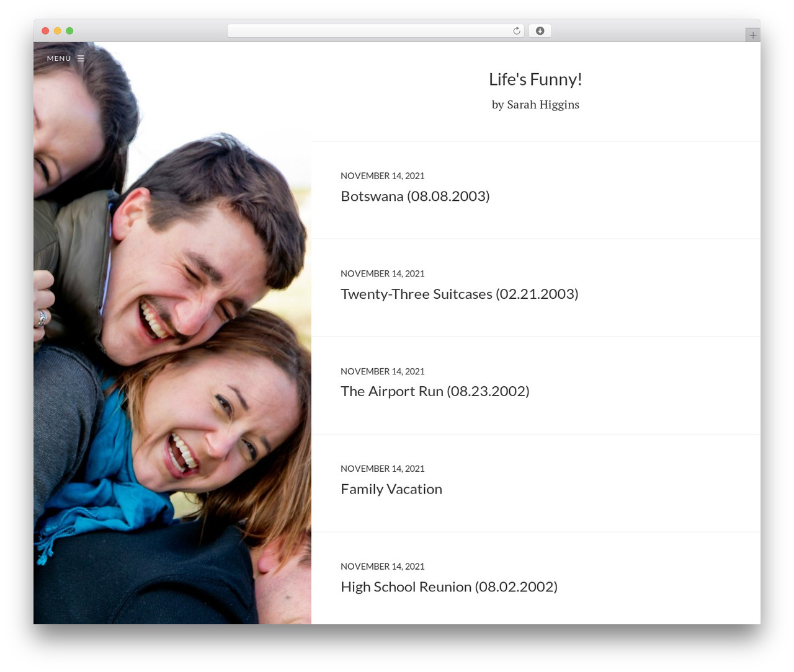Click the yellow minimize window button
Viewport: 794px width, 672px height.
click(57, 31)
